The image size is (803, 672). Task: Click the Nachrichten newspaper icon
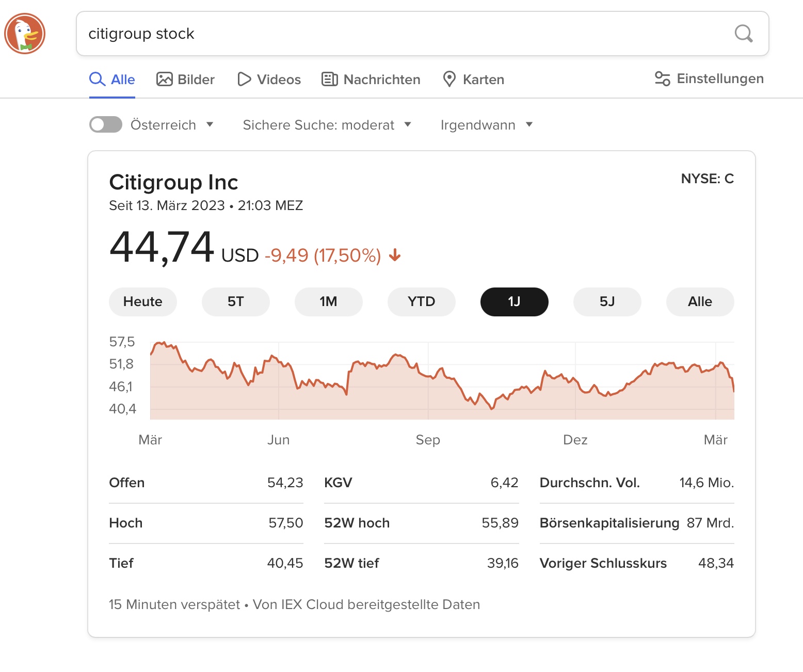click(330, 79)
